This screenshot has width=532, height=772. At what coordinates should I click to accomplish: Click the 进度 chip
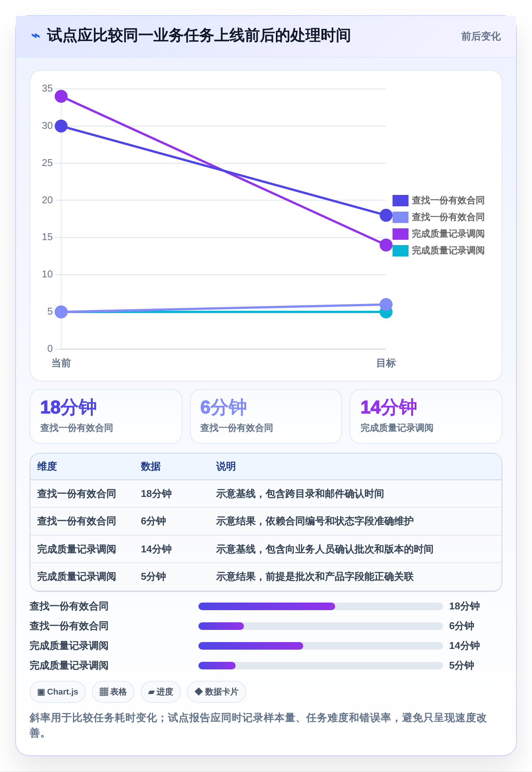click(160, 692)
